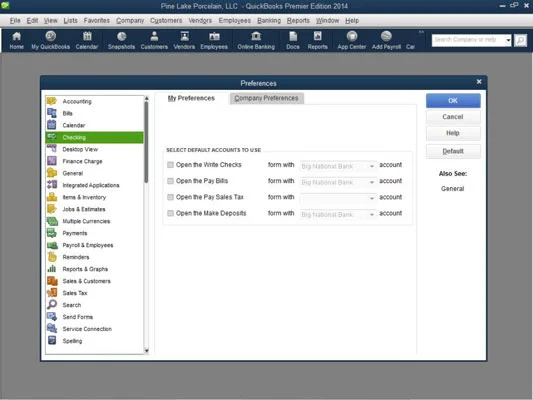Screen dimensions: 533x400
Task: Select Desktop View preferences icon
Action: pos(52,149)
